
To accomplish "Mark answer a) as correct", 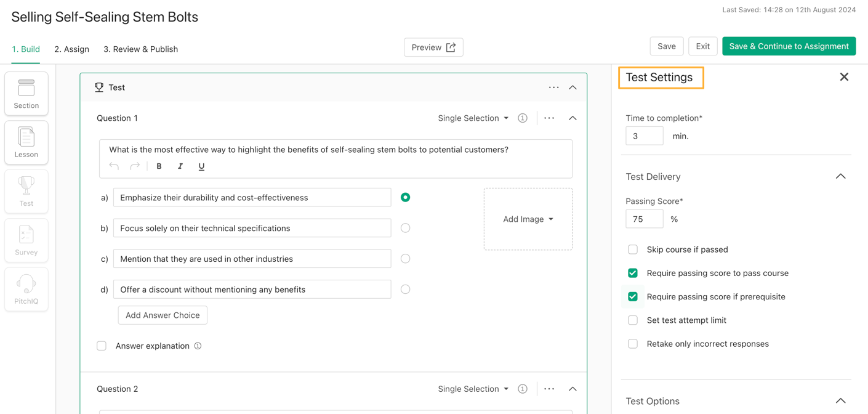I will [405, 197].
